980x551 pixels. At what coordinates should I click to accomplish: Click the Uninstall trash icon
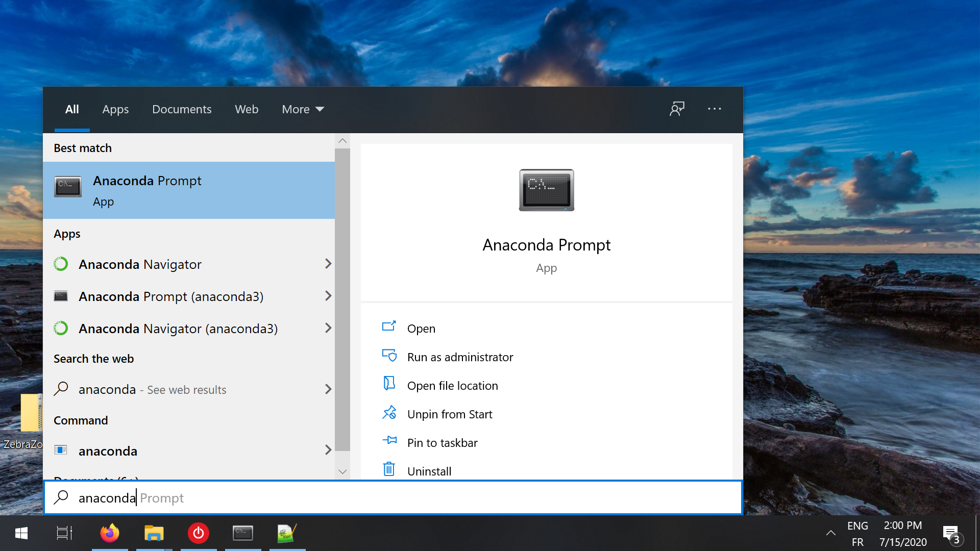click(389, 469)
